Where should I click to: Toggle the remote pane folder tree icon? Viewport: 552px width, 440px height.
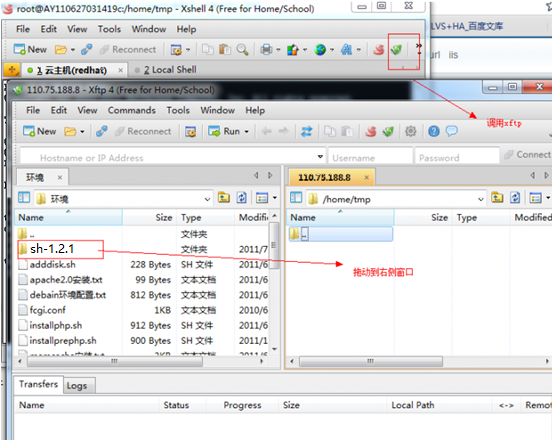click(296, 198)
